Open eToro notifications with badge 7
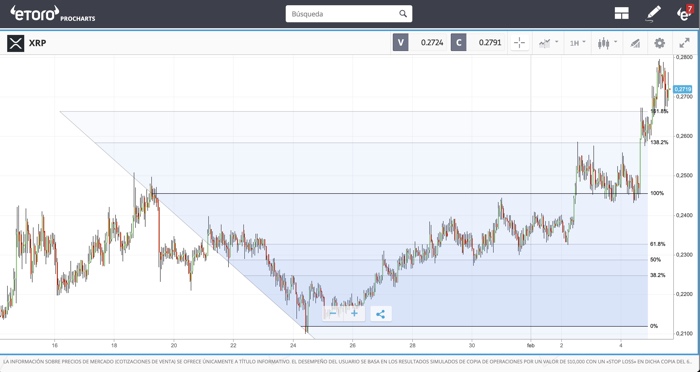The image size is (700, 372). 684,13
